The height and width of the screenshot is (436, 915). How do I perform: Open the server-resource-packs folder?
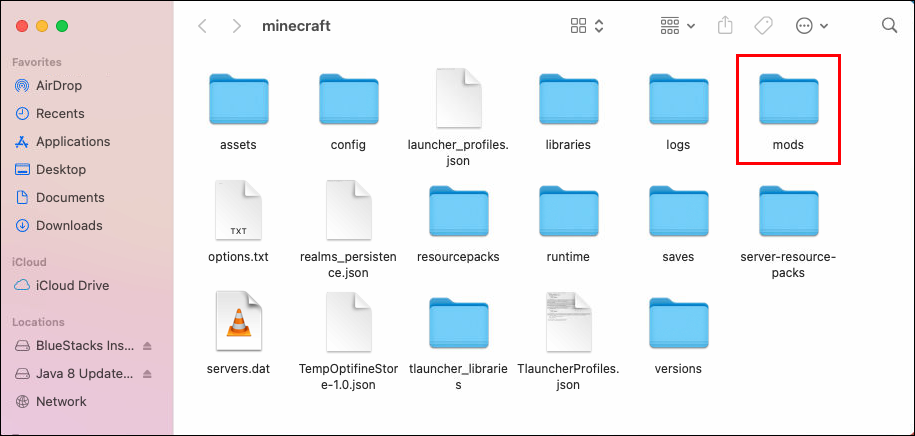coord(788,212)
